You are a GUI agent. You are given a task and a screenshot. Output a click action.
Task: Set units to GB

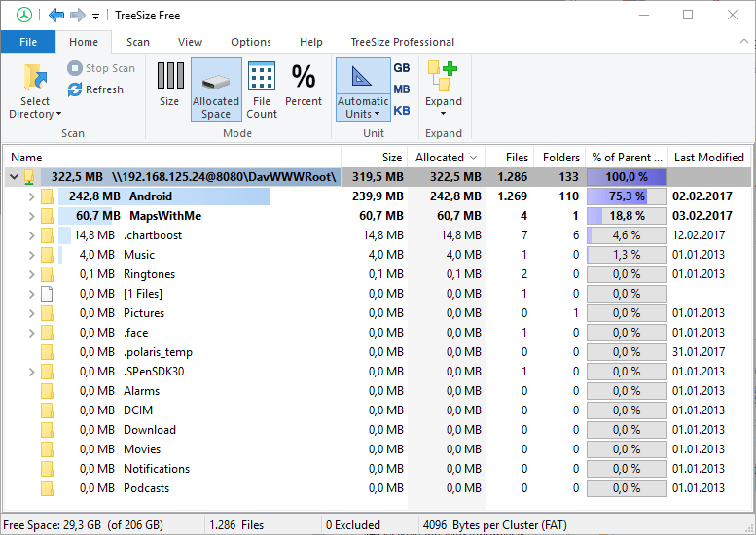click(x=401, y=68)
